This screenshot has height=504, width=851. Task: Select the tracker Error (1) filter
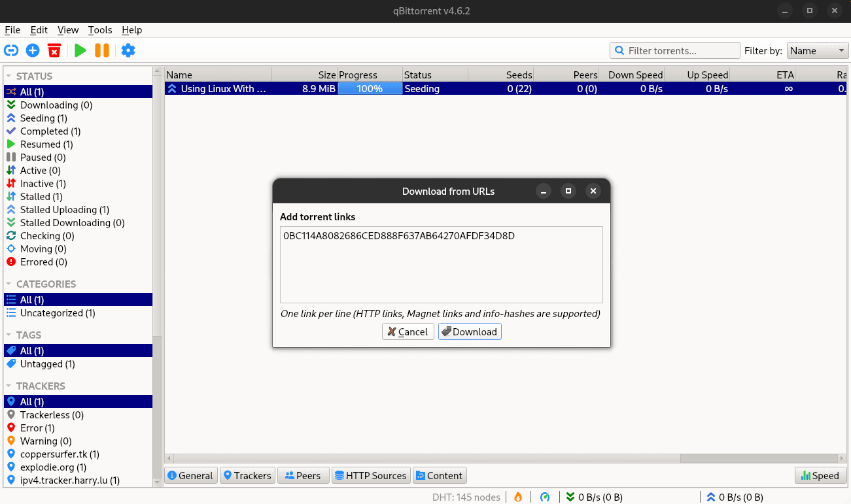pos(78,428)
